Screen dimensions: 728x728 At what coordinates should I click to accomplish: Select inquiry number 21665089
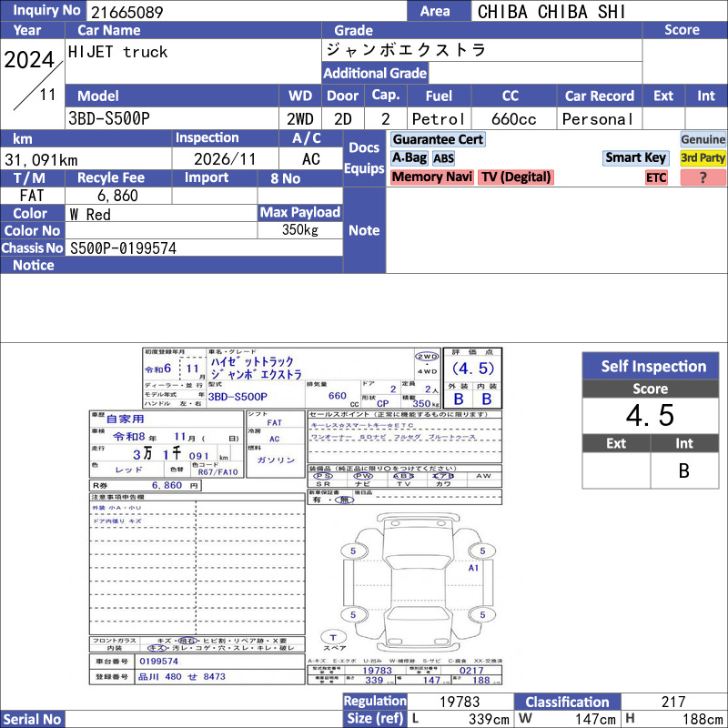click(x=126, y=12)
